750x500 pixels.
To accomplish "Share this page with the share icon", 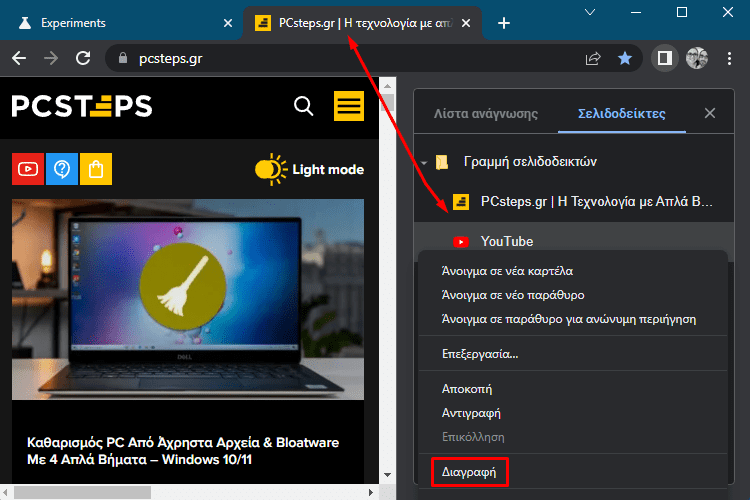I will 593,58.
